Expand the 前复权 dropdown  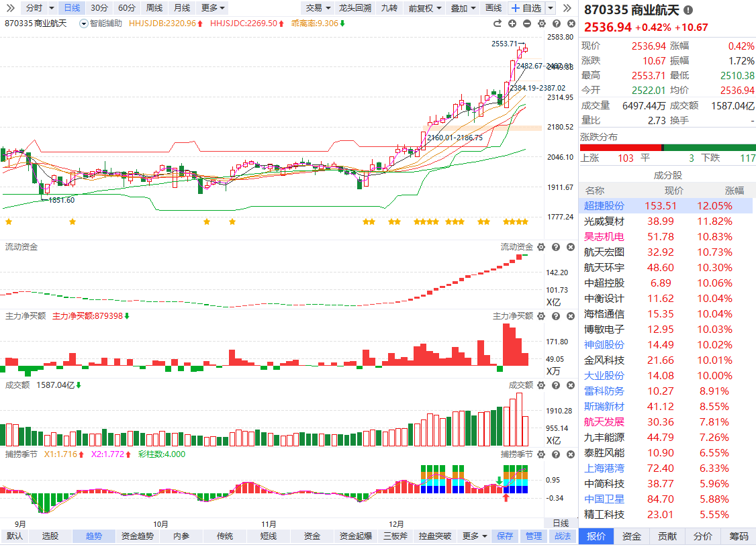click(x=425, y=8)
